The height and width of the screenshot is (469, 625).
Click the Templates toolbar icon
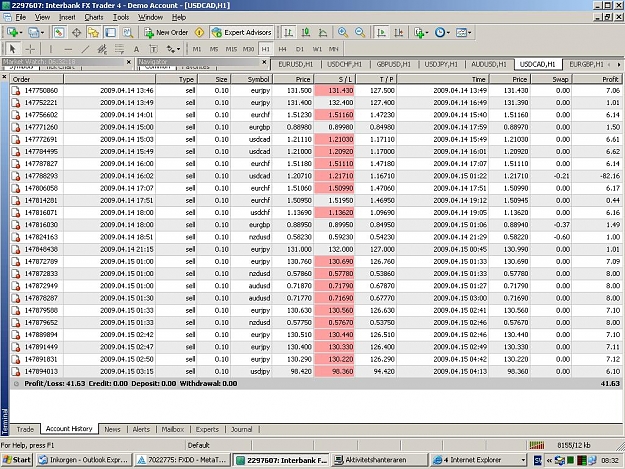click(x=461, y=33)
